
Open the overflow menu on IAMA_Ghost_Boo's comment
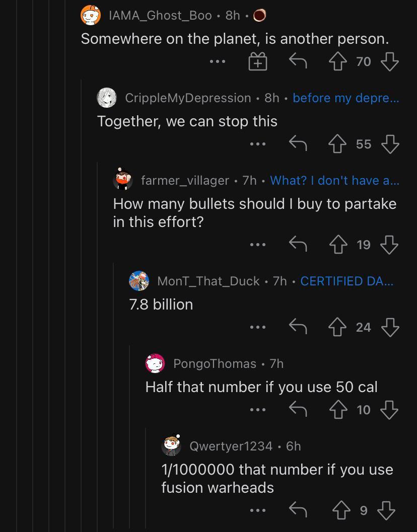(218, 61)
